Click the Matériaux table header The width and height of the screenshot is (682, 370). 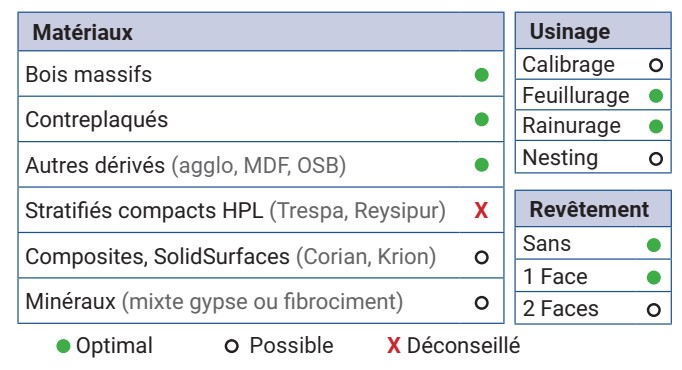click(261, 32)
